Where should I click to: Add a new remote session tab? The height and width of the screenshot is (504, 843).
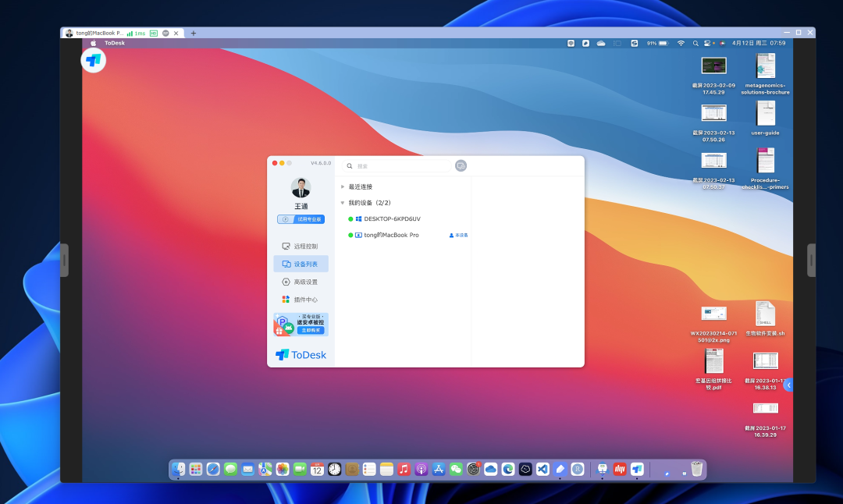tap(194, 34)
